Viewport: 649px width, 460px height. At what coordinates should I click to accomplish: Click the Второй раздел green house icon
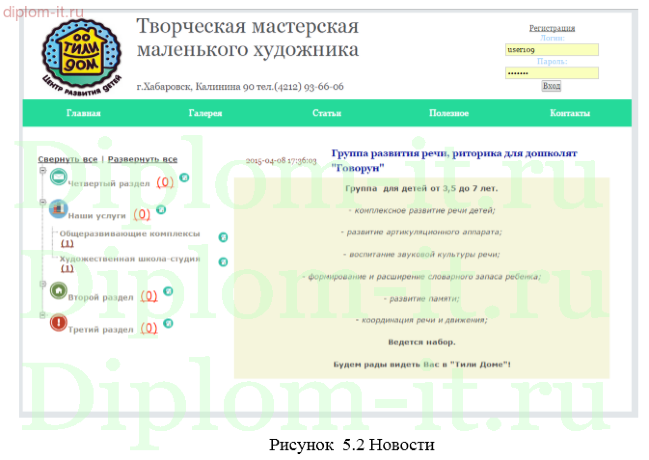point(58,291)
